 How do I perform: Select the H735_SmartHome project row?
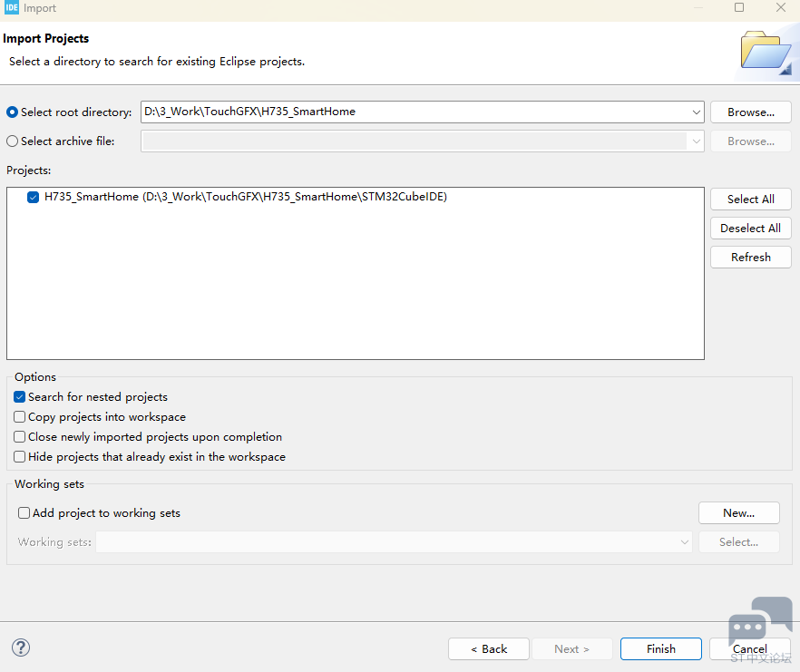point(246,197)
